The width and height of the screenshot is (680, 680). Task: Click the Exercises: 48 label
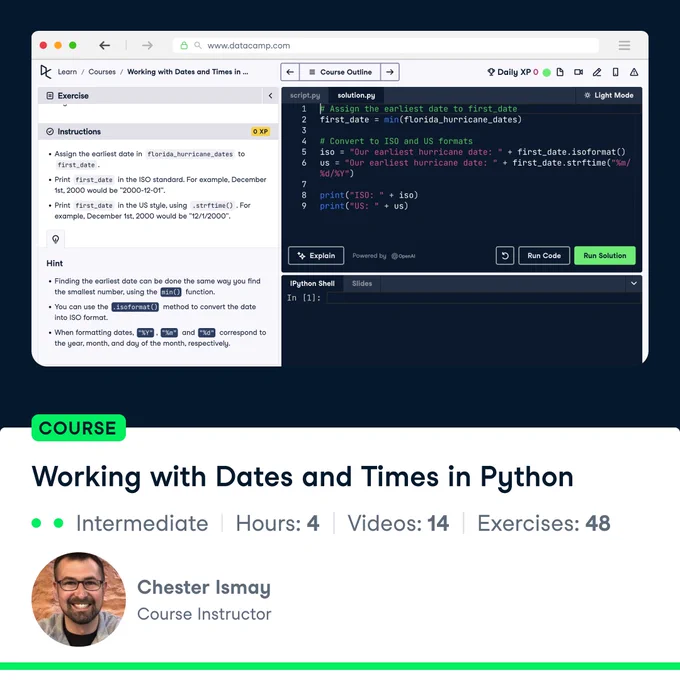[x=544, y=523]
